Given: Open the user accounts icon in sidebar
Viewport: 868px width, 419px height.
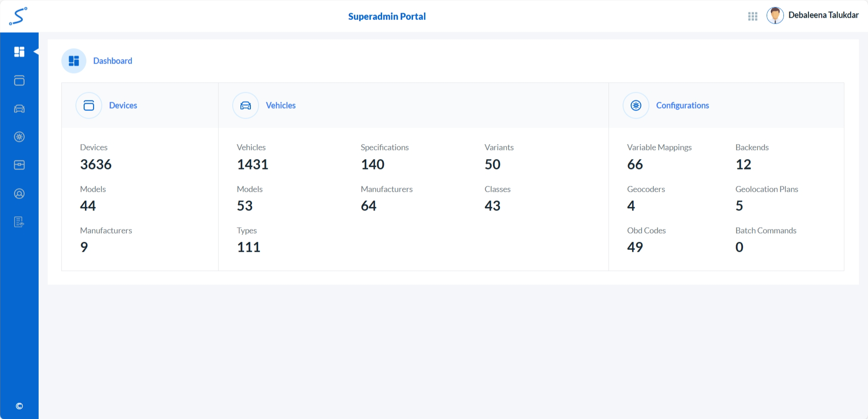Looking at the screenshot, I should [19, 194].
